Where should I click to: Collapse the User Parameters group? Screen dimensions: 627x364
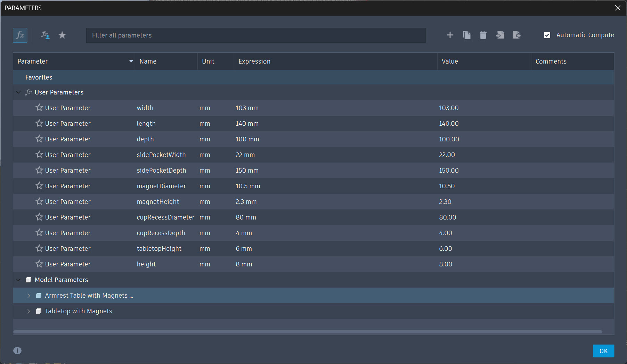[x=18, y=92]
